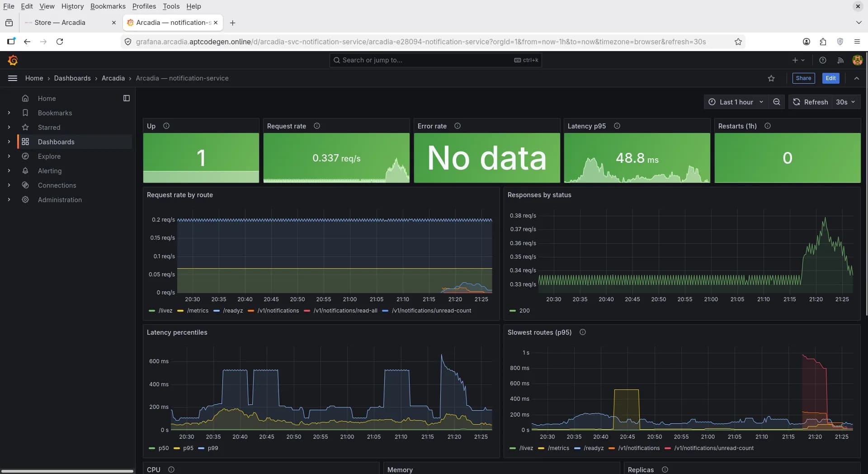This screenshot has height=474, width=868.
Task: Click the Share button
Action: pos(803,78)
